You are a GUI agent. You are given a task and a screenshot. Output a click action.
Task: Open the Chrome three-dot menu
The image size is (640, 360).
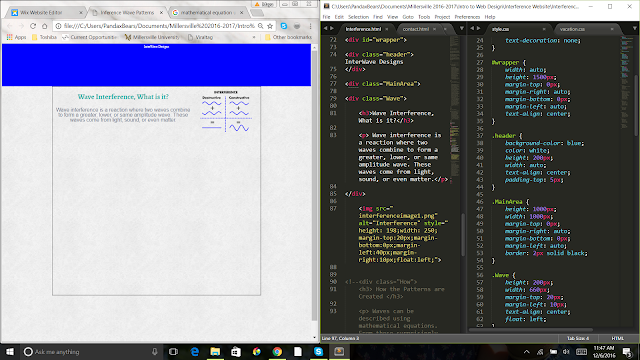pos(310,26)
